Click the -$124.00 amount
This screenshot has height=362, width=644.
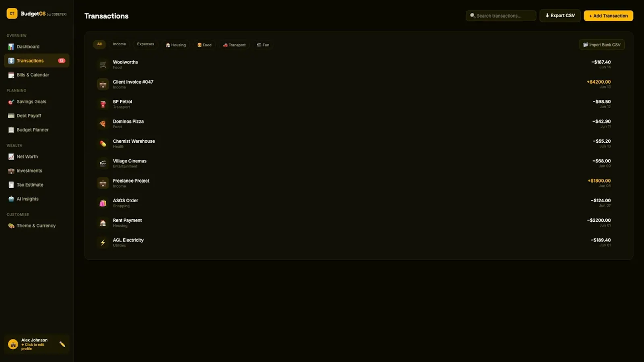click(x=601, y=200)
